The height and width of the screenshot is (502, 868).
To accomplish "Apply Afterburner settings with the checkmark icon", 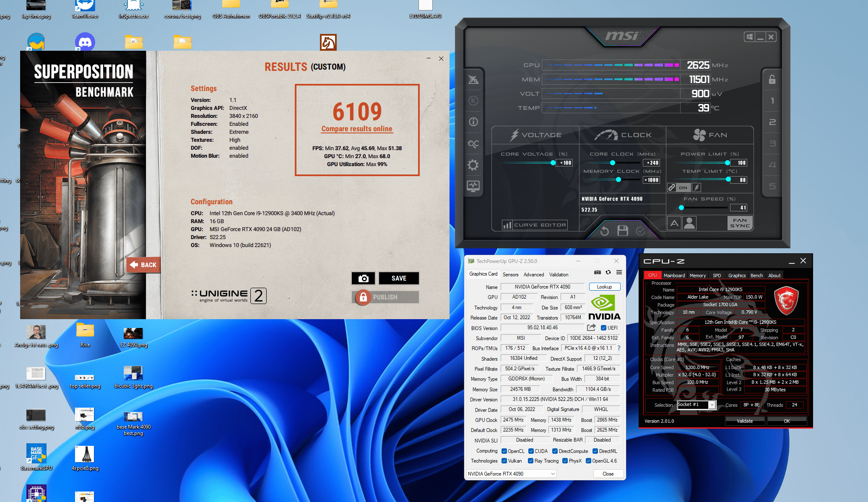I will [640, 231].
